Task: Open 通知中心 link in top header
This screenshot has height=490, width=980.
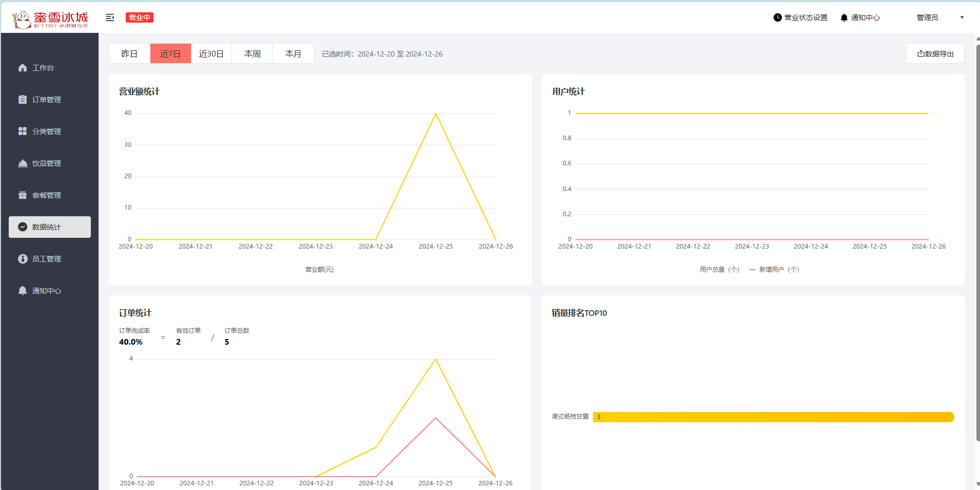Action: tap(860, 17)
